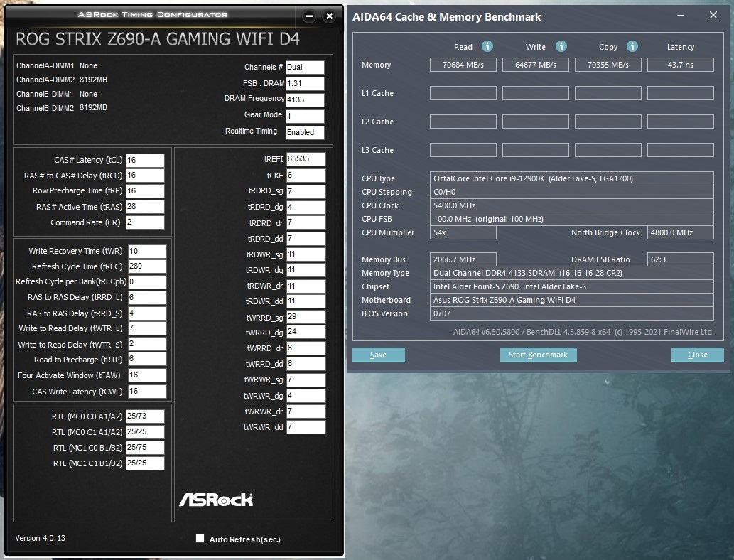Viewport: 734px width, 560px height.
Task: Click the Read info icon in AIDA64
Action: click(x=487, y=46)
